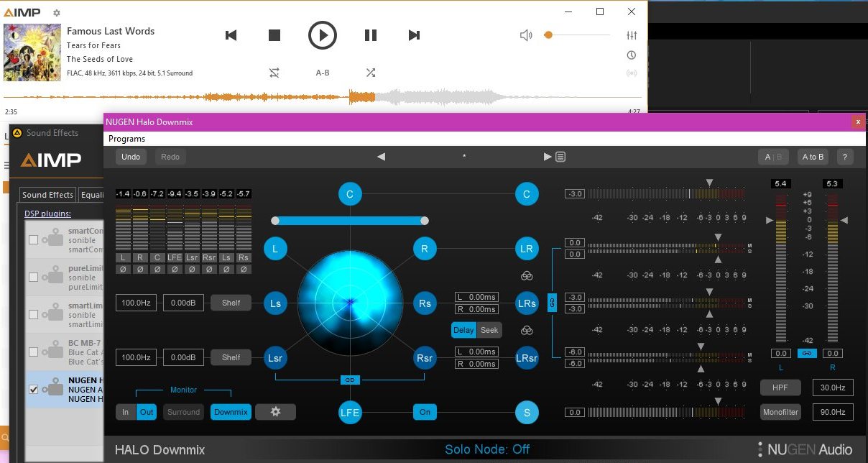868x463 pixels.
Task: Solo the Lsr input node
Action: tap(275, 357)
